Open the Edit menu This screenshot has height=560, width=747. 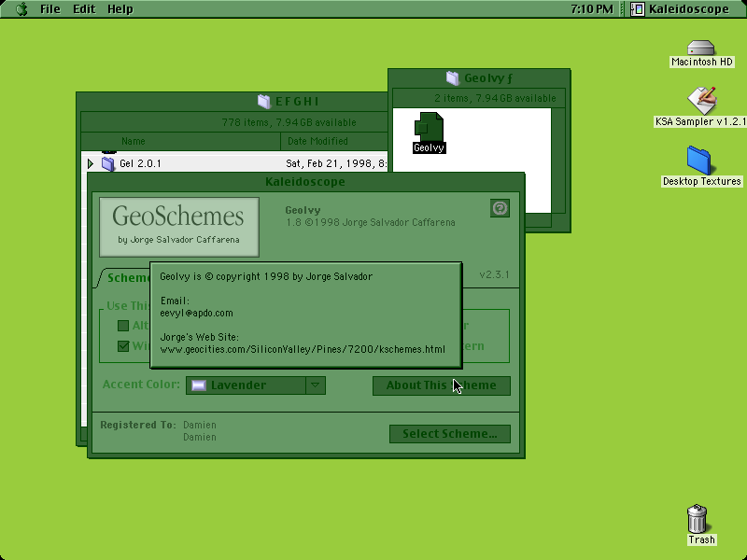84,9
